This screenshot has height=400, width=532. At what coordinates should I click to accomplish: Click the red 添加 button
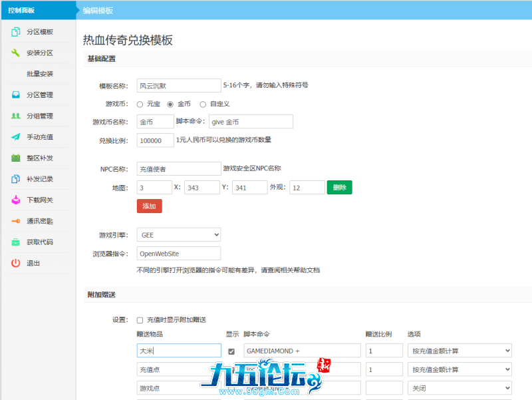[x=149, y=206]
